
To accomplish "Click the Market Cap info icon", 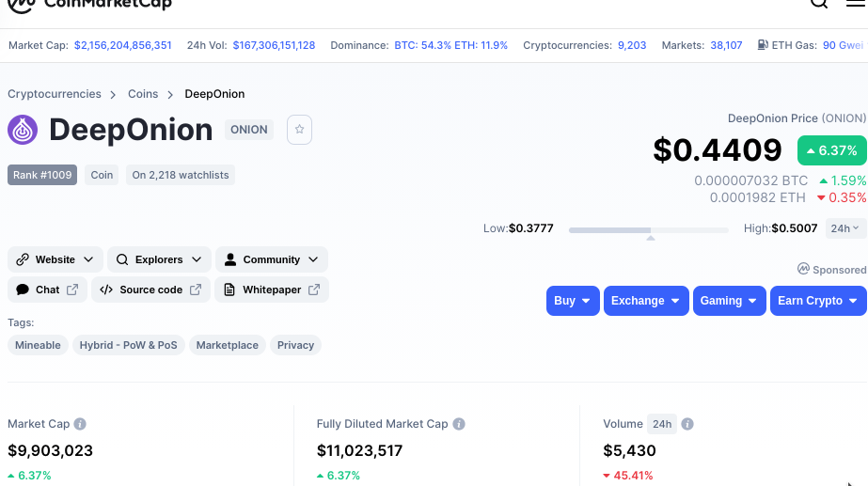I will click(80, 424).
